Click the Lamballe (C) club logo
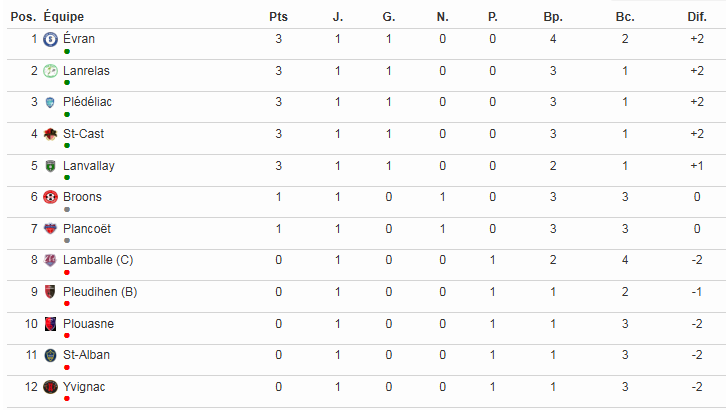726x410 pixels. coord(50,261)
